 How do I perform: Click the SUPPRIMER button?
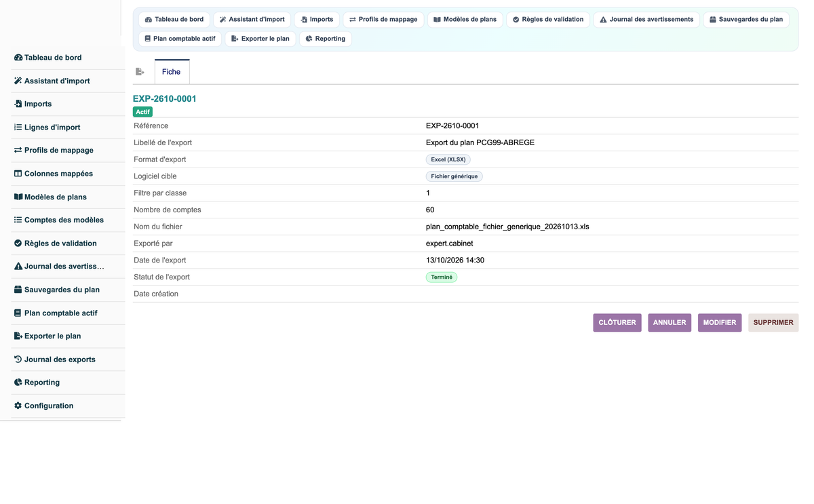[x=773, y=323]
